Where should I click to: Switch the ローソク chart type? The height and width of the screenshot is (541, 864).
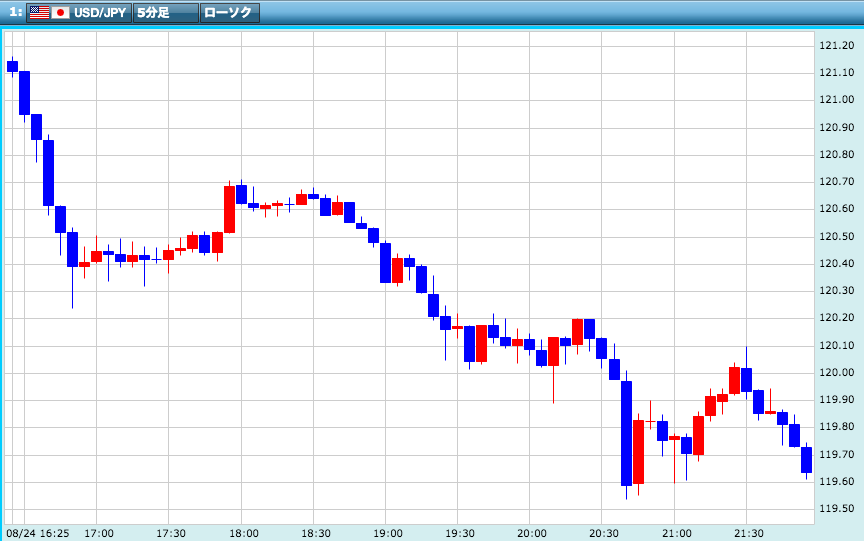coord(230,12)
